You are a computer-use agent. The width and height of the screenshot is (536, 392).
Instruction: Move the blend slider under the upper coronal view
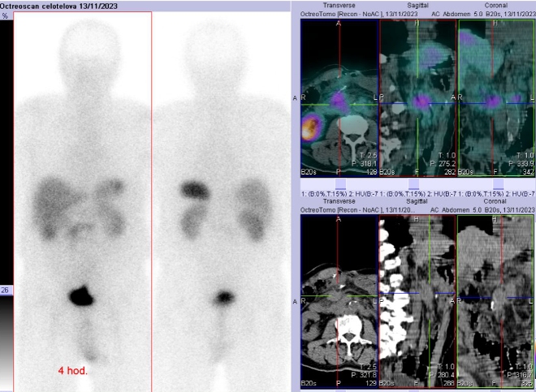[x=499, y=184]
